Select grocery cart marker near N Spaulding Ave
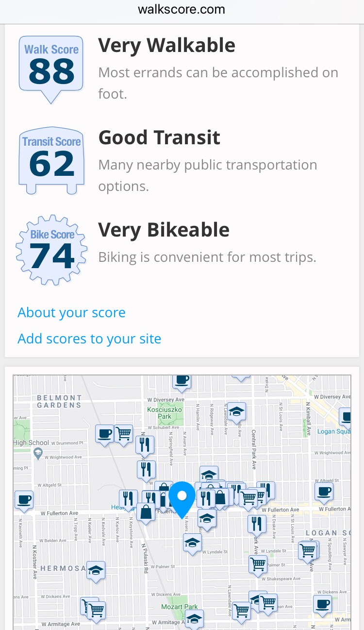This screenshot has width=364, height=630. [x=308, y=550]
